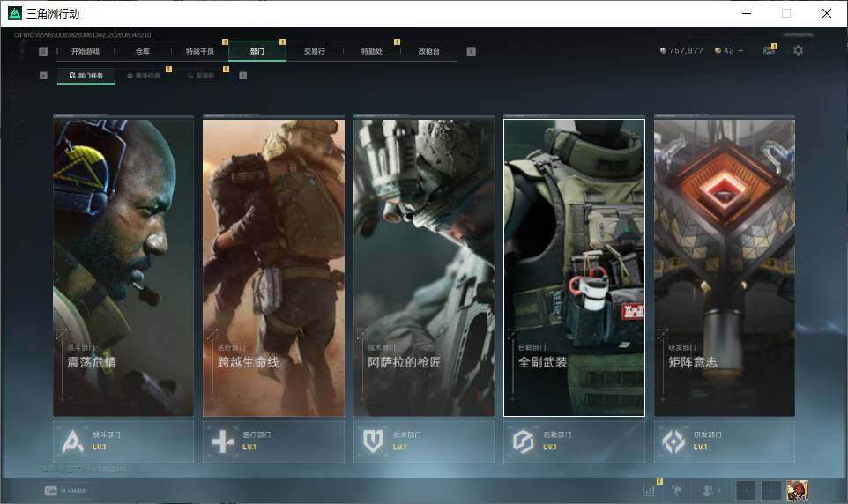Click the 战斗部门 LV.1 label
Screen dimensions: 848x504
pyautogui.click(x=99, y=448)
